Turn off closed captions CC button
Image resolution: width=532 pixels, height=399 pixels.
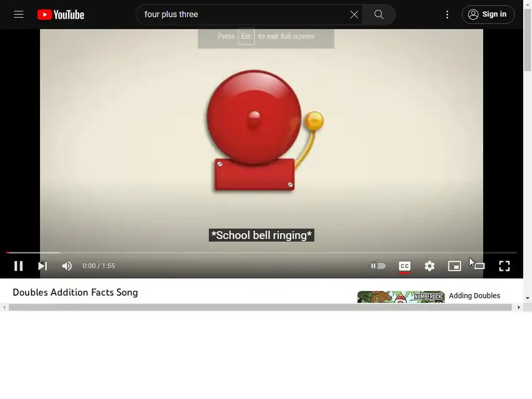404,266
